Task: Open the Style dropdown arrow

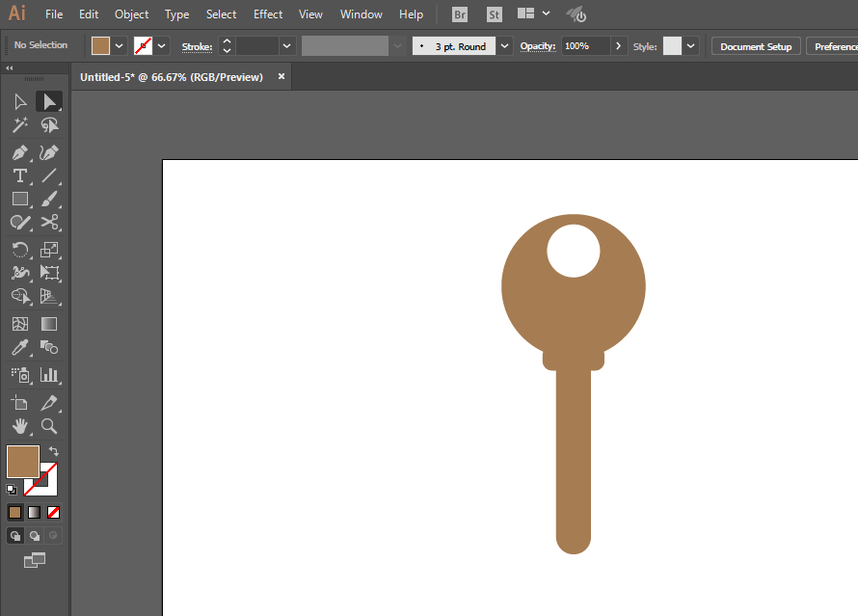Action: tap(691, 46)
